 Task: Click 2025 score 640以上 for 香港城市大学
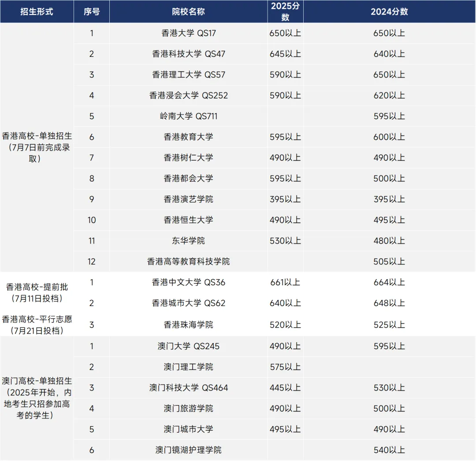pos(285,303)
